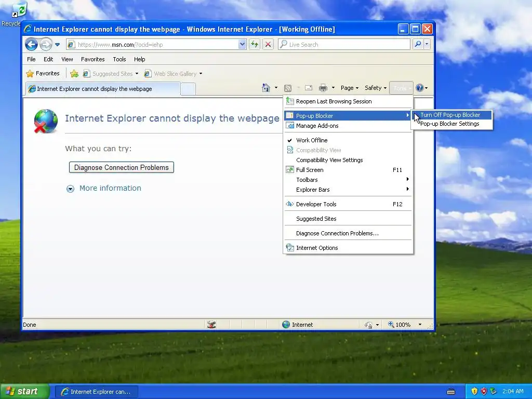Click Diagnose Connection Problems button on page
The height and width of the screenshot is (399, 532).
coord(122,167)
